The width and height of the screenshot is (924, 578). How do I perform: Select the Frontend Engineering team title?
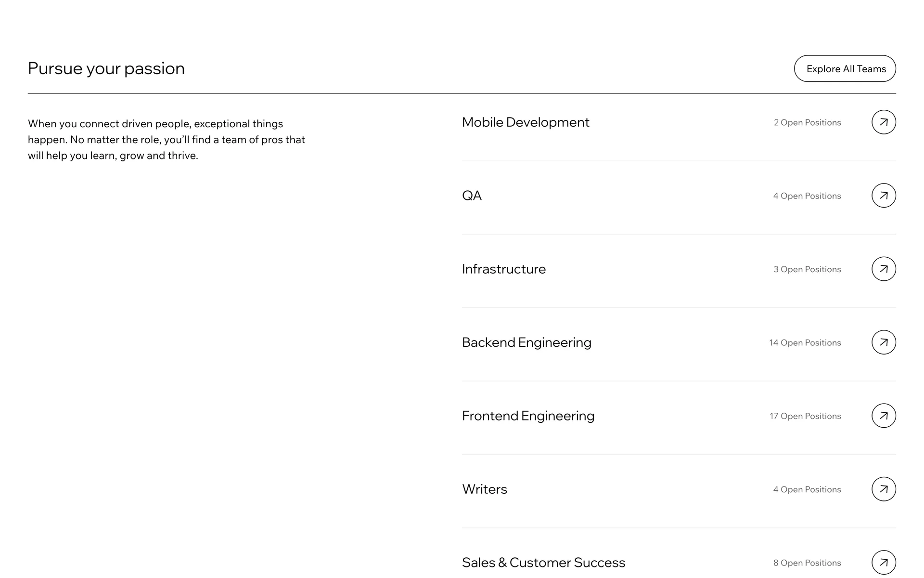[x=528, y=416]
